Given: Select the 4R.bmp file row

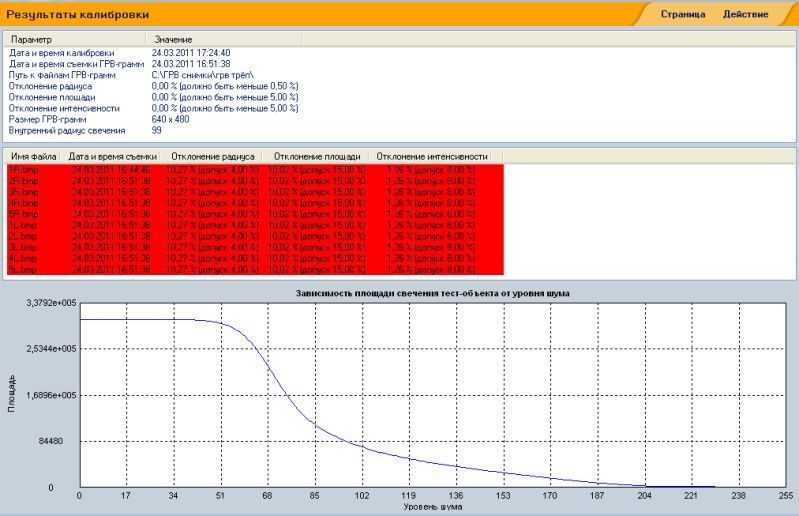Looking at the screenshot, I should coord(255,203).
